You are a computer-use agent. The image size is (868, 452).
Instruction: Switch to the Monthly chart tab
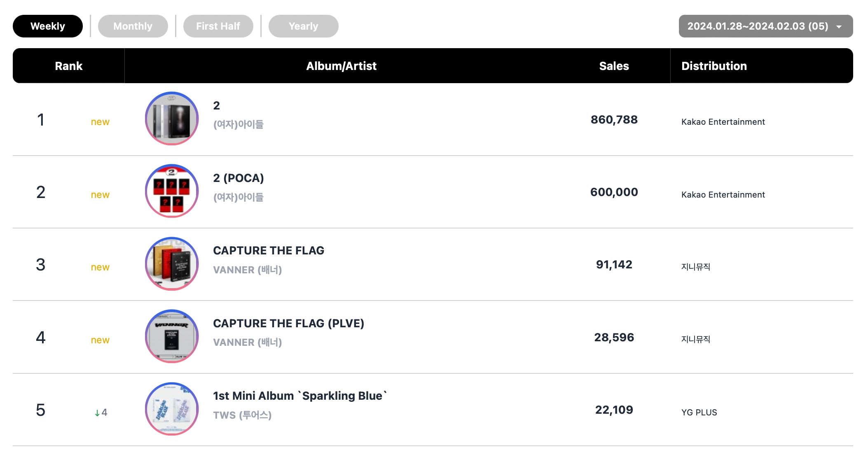[x=133, y=26]
